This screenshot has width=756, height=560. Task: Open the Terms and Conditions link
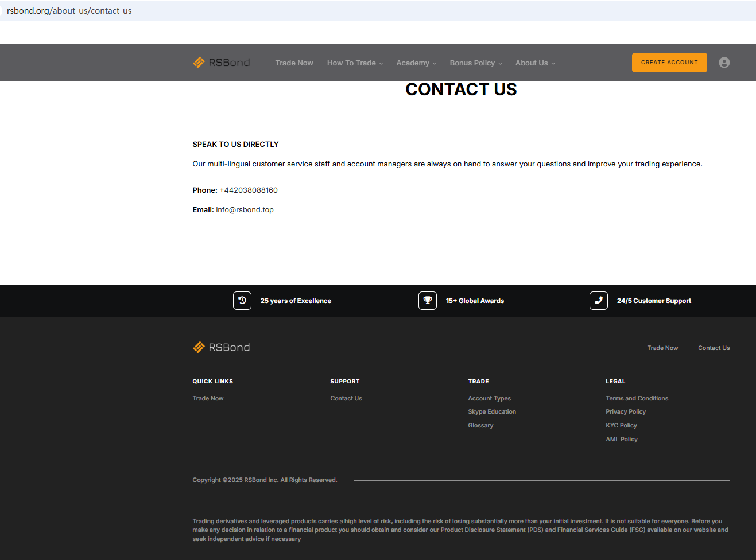coord(637,398)
